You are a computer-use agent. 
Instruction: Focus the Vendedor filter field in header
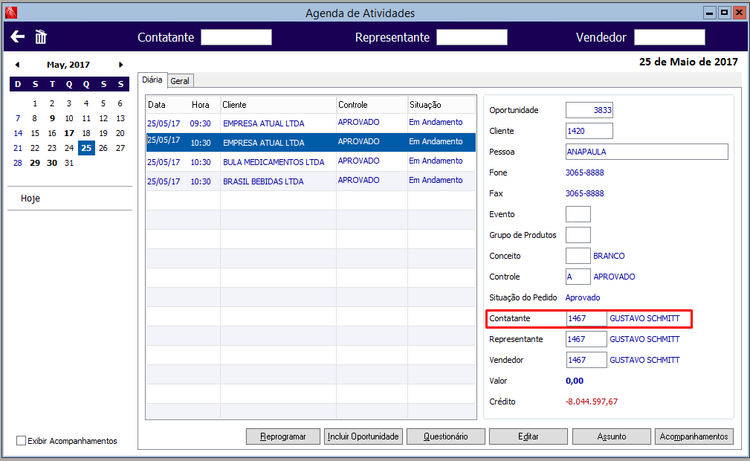670,37
